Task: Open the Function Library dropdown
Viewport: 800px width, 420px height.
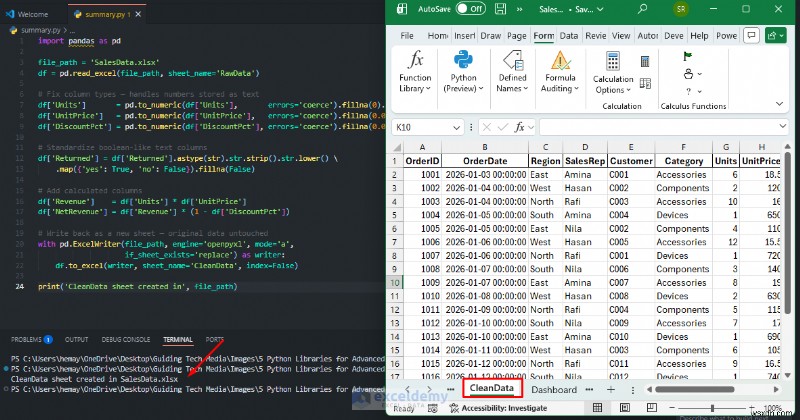Action: pos(415,71)
